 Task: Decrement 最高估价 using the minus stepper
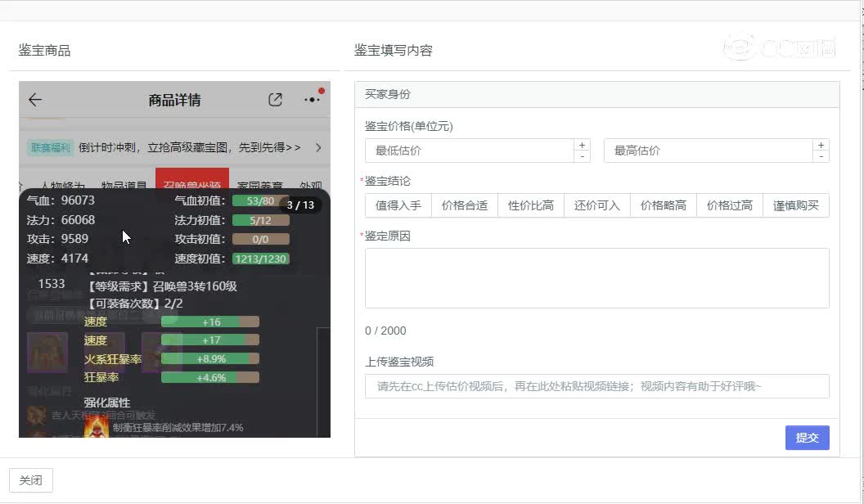[821, 155]
